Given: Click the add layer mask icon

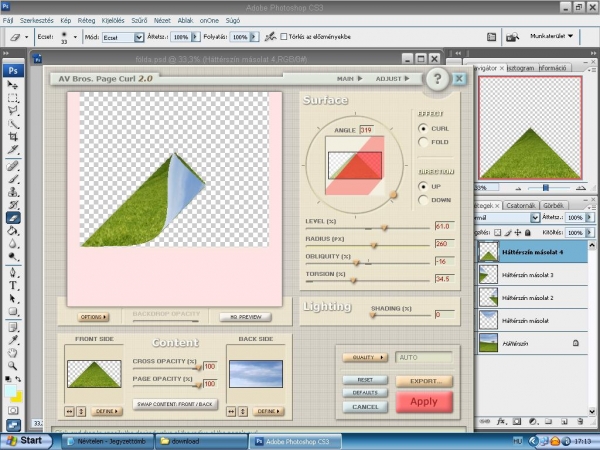Looking at the screenshot, I should [x=517, y=421].
